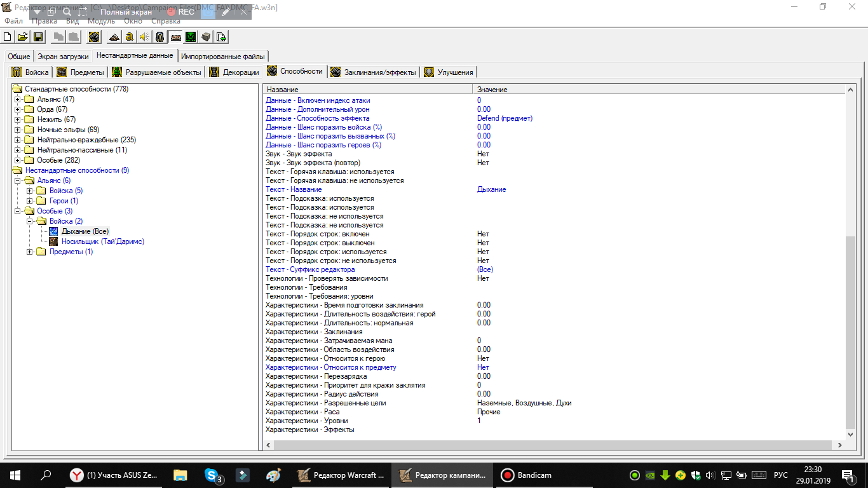
Task: Expand the standard Альянс (47) folder
Action: tap(18, 99)
